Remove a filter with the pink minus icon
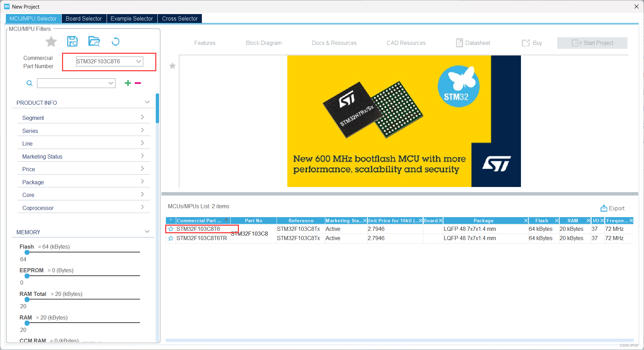This screenshot has width=644, height=350. coord(138,83)
